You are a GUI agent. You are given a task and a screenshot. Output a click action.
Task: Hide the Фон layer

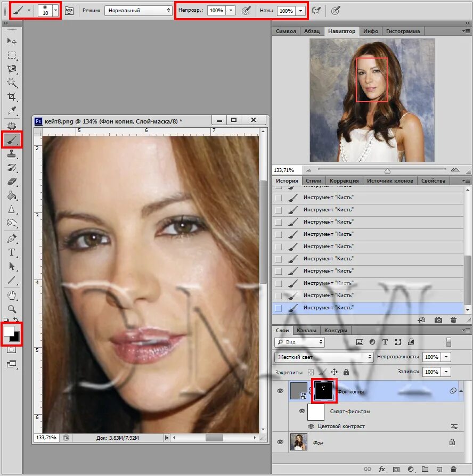click(280, 442)
